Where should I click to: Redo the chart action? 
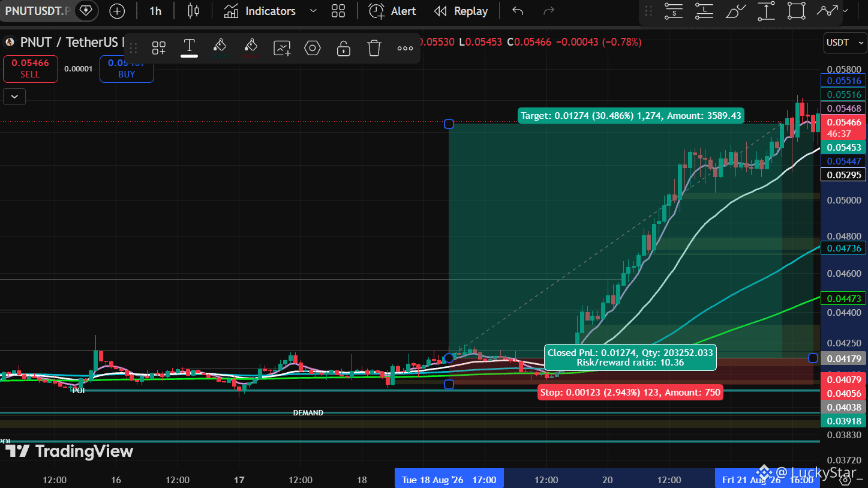(548, 11)
